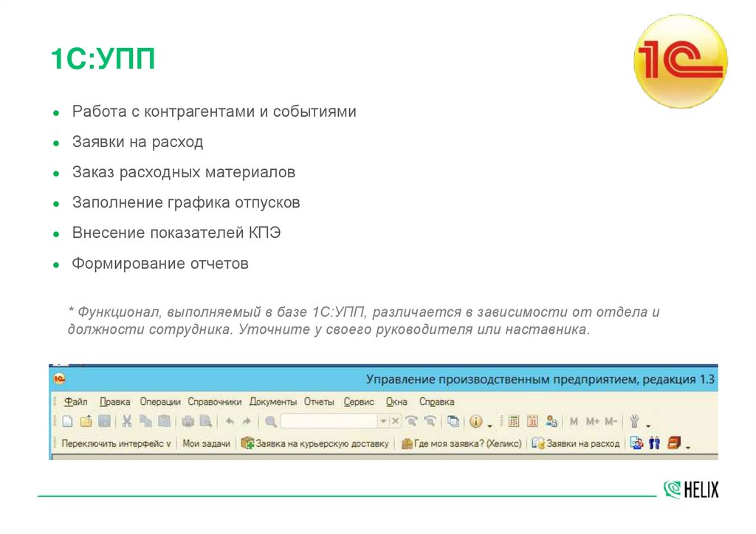Click the yellow Info help icon
756x534 pixels.
click(x=476, y=422)
